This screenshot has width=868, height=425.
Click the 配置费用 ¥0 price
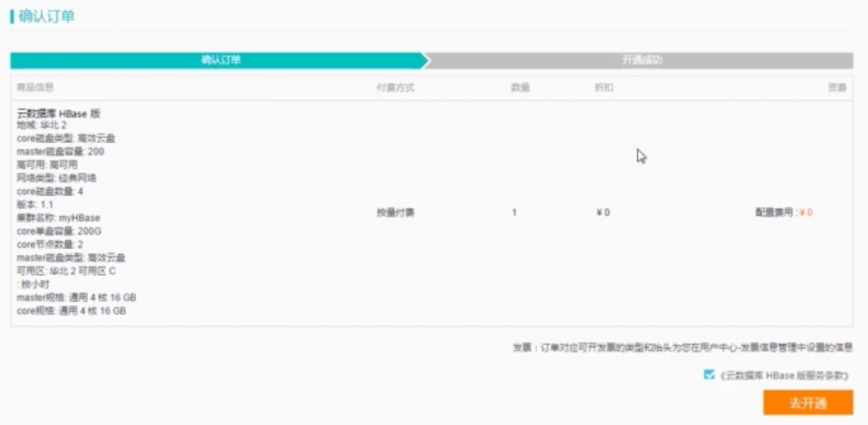coord(783,212)
